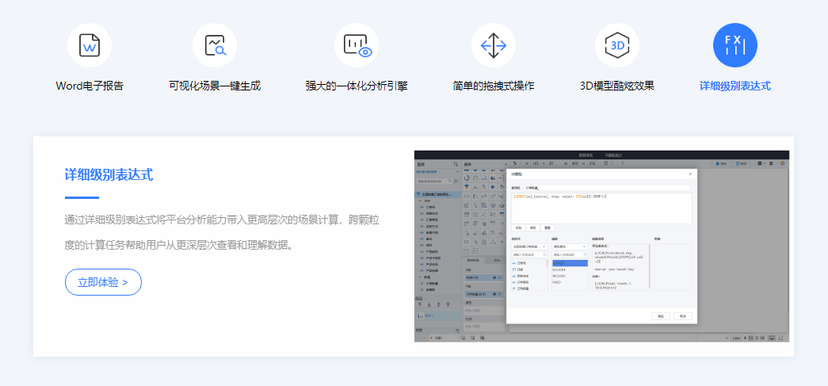Open the product screenshot thumbnail

coord(601,246)
